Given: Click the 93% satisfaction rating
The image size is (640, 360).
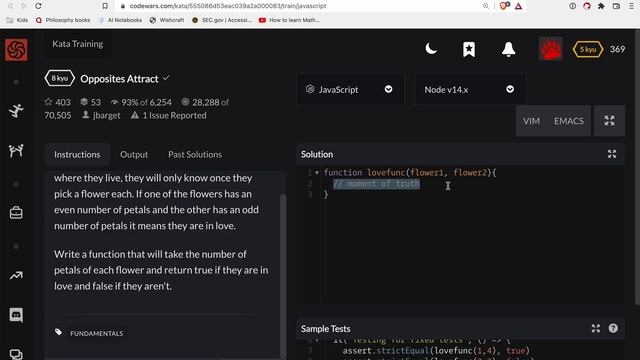Looking at the screenshot, I should 141,102.
